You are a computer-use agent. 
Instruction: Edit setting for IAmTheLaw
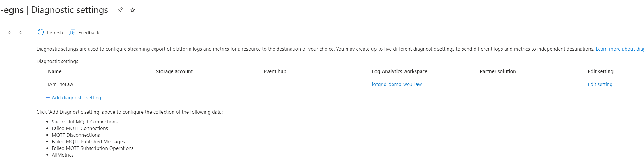tap(600, 84)
